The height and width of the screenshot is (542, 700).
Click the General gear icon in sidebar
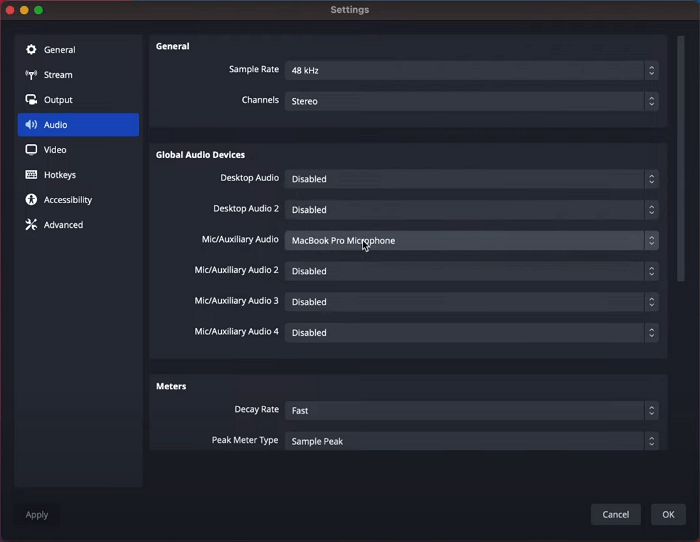pos(31,50)
